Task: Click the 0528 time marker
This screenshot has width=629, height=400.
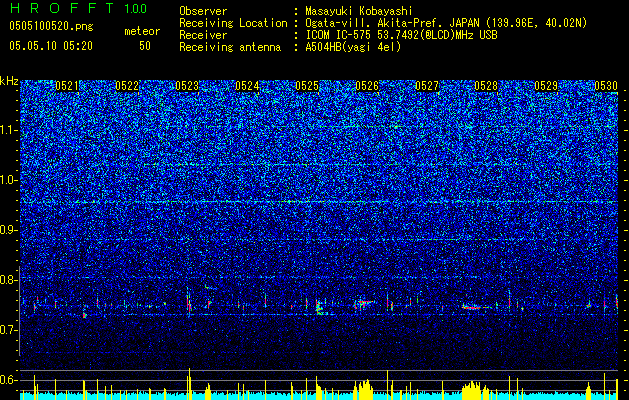Action: point(486,86)
